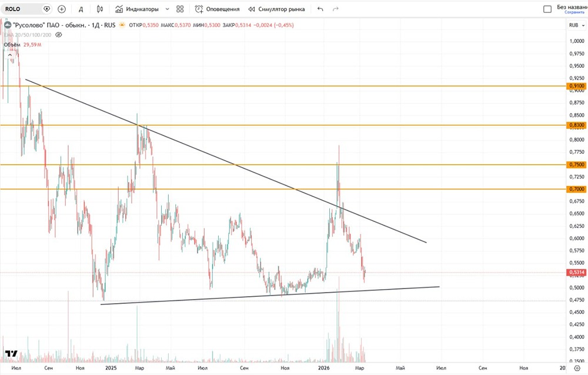This screenshot has height=375, width=588.
Task: Select the lower rising support trend line
Action: tap(270, 296)
